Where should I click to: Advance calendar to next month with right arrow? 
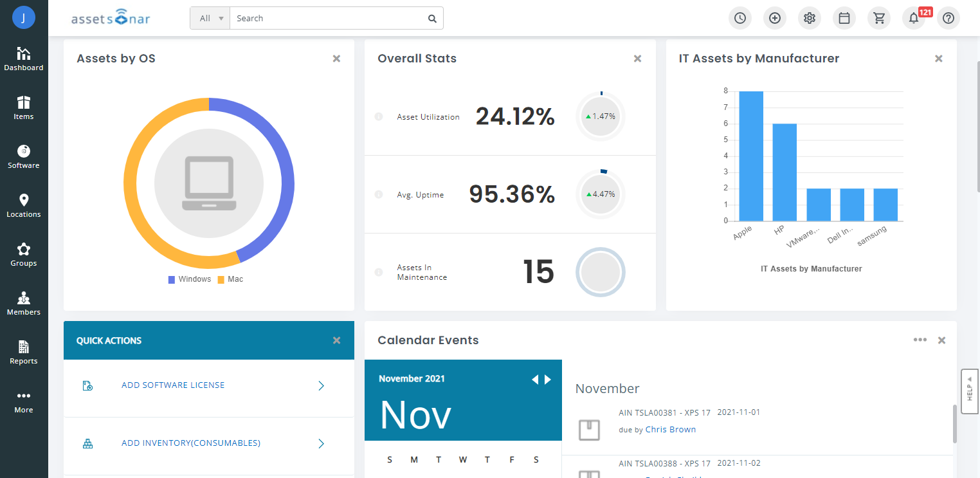[548, 379]
